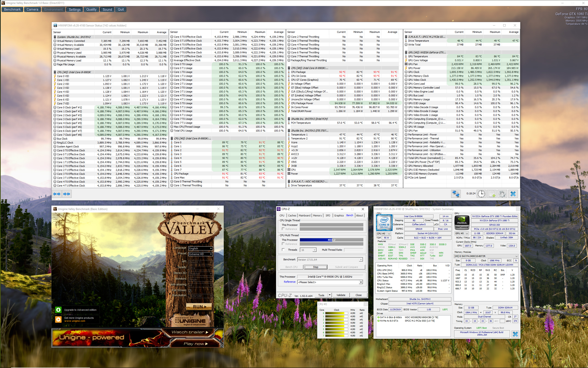Viewport: 588px width, 368px height.
Task: Click the CPU-Z title bar icon
Action: 279,209
